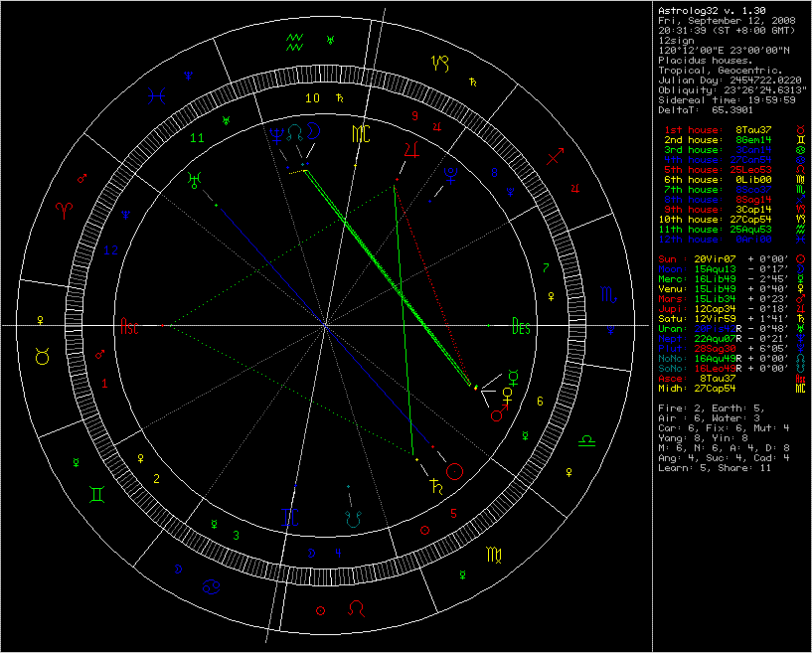Click the green Libra sign symbol
812x653 pixels.
pos(588,438)
